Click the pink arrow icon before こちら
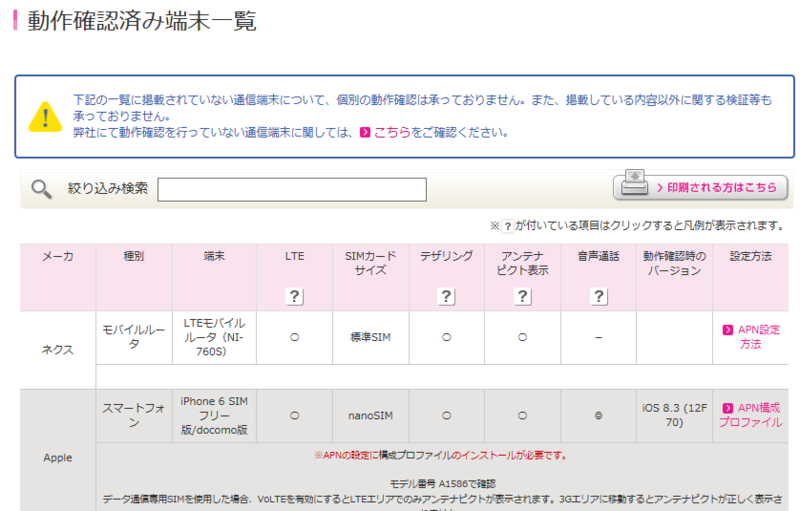800x511 pixels. tap(365, 133)
